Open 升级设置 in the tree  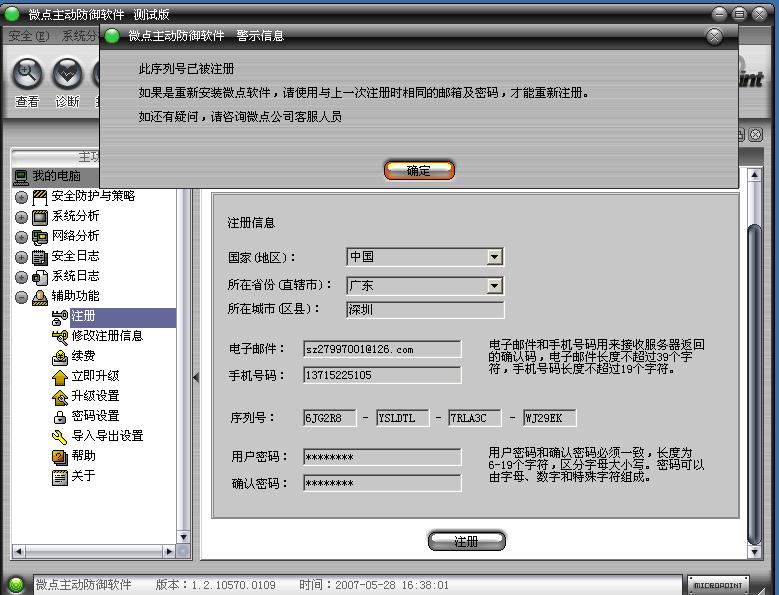pos(95,396)
